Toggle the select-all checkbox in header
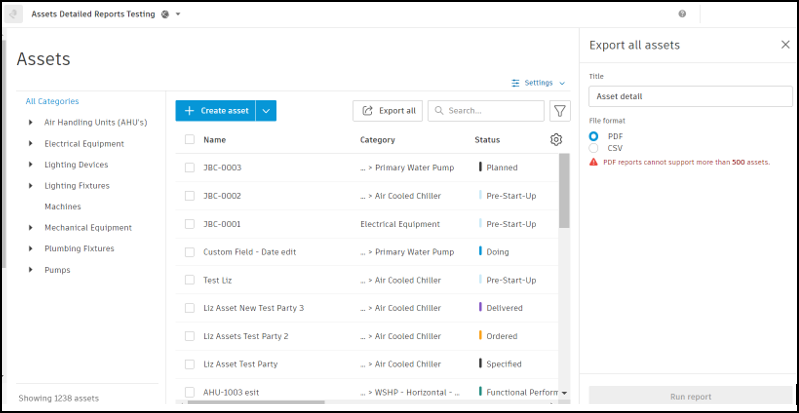This screenshot has height=413, width=799. tap(190, 140)
